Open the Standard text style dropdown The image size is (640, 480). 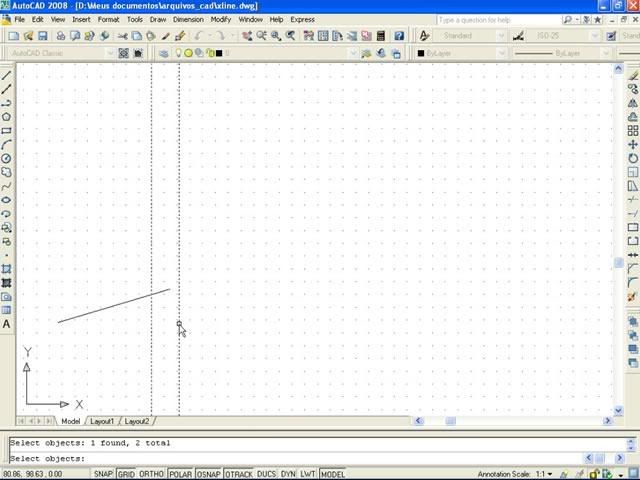tap(502, 36)
